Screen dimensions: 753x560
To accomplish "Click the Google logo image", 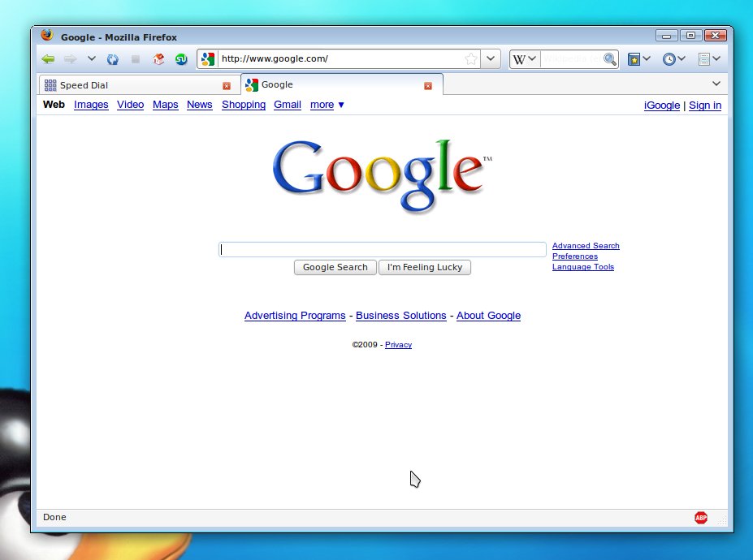I will click(x=382, y=175).
